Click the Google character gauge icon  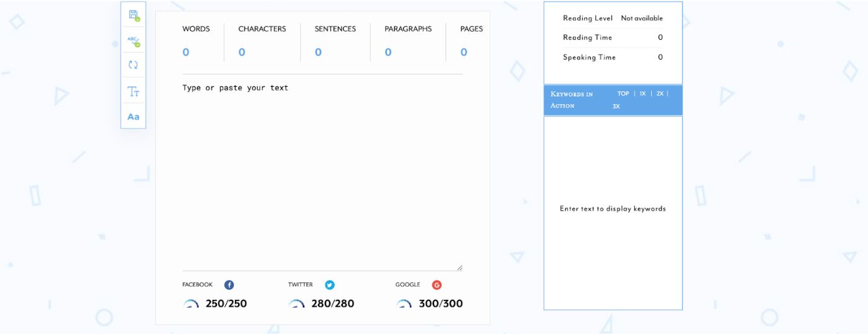(404, 304)
